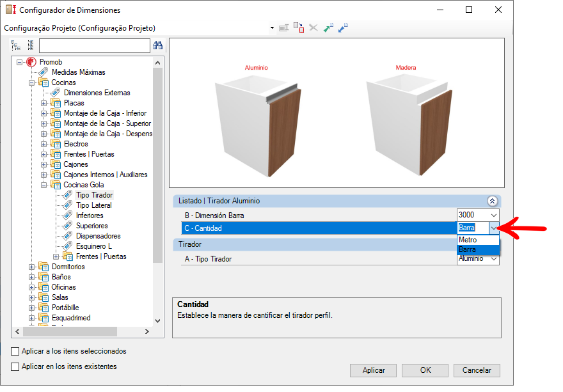Click the tree search text field

[94, 45]
